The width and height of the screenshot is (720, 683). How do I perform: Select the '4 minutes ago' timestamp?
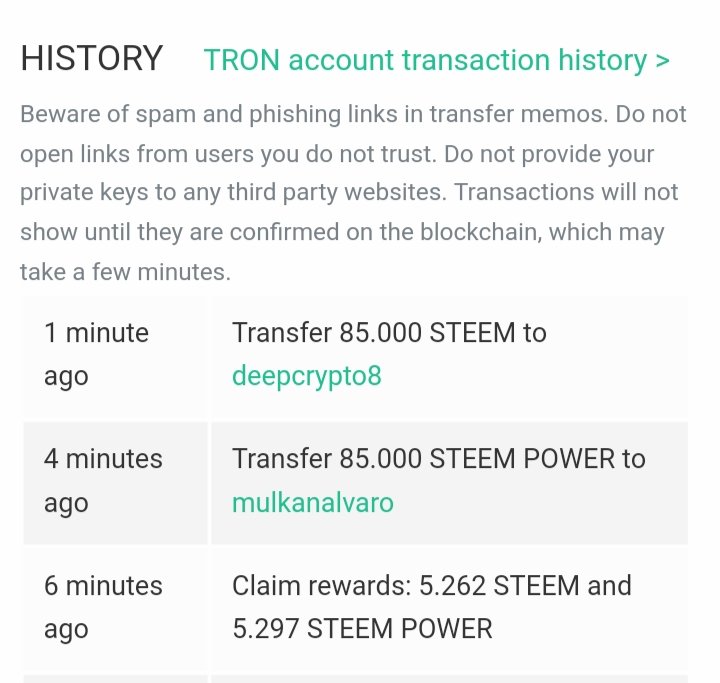point(103,480)
